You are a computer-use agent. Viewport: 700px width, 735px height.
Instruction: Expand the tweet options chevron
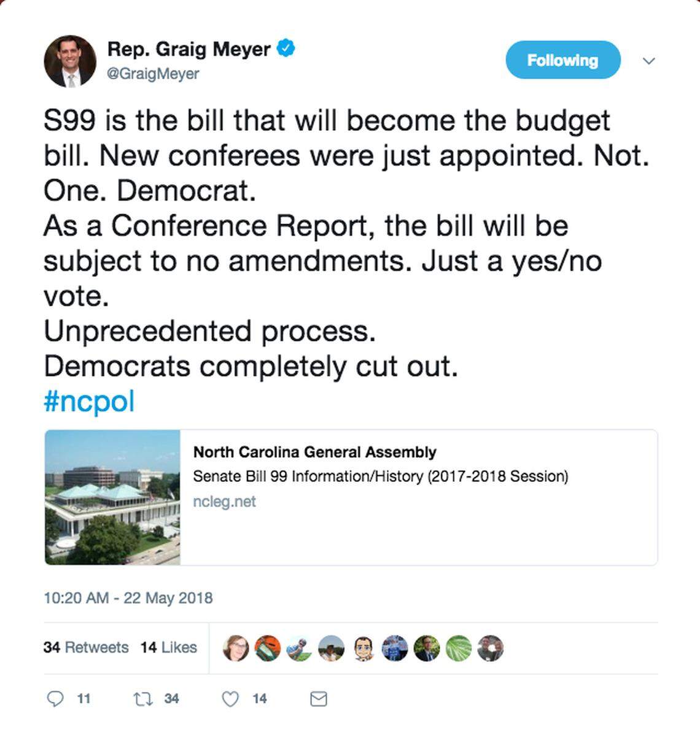click(x=648, y=61)
